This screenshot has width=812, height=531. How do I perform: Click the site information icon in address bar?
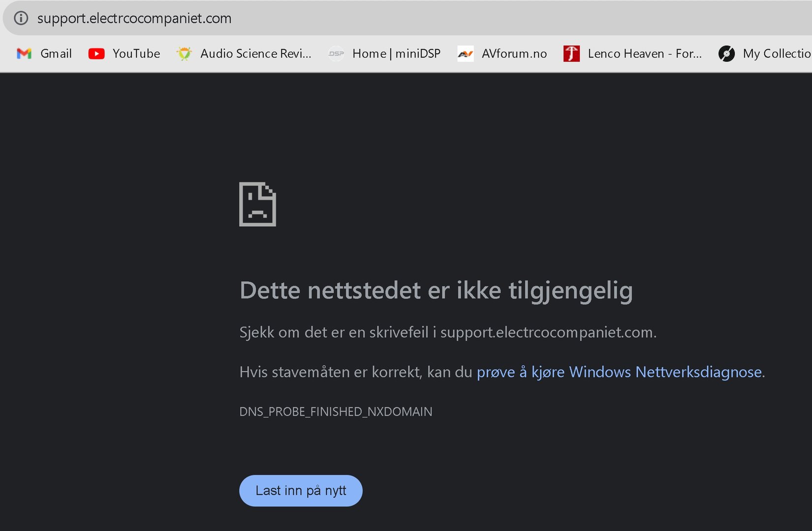(x=21, y=18)
